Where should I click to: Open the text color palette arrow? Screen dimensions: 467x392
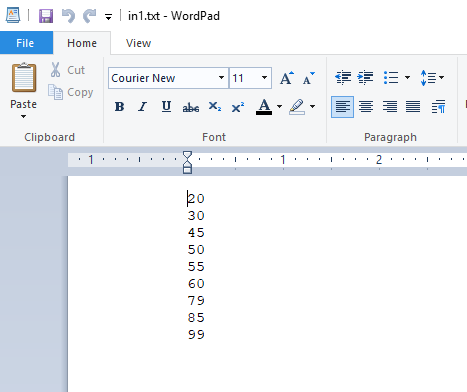tap(279, 107)
